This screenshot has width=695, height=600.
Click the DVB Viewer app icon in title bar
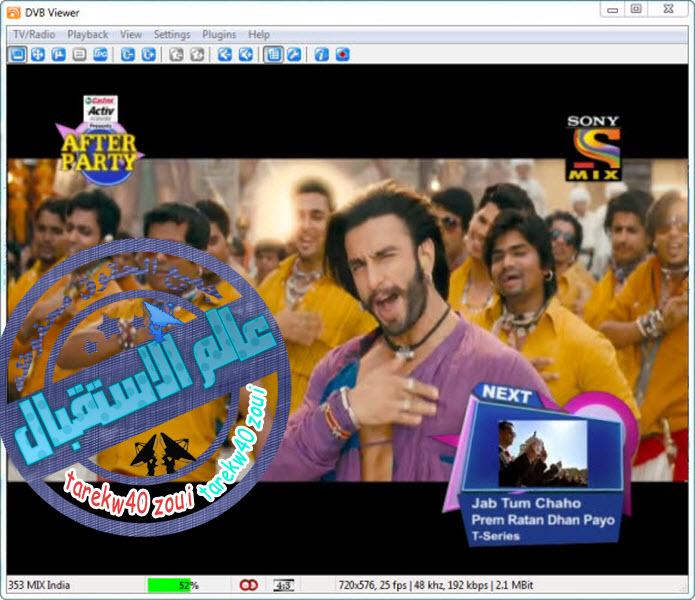(13, 12)
